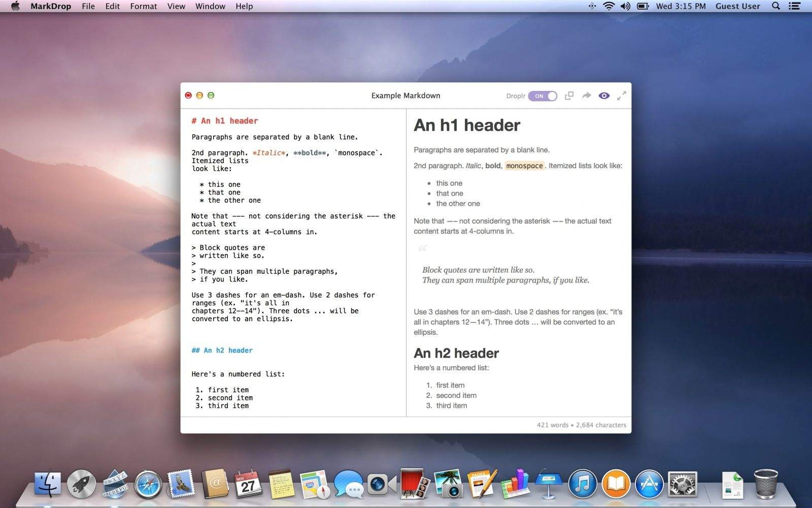Expand the Guest User account menu

pyautogui.click(x=737, y=6)
